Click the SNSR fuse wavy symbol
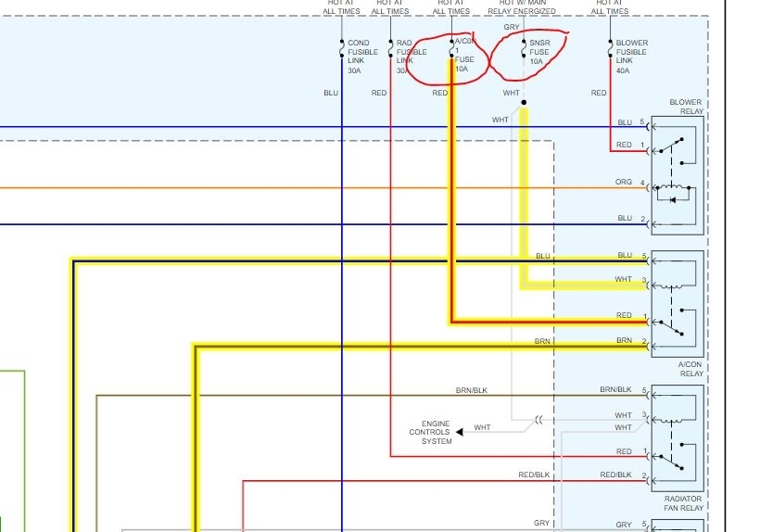 click(x=524, y=49)
